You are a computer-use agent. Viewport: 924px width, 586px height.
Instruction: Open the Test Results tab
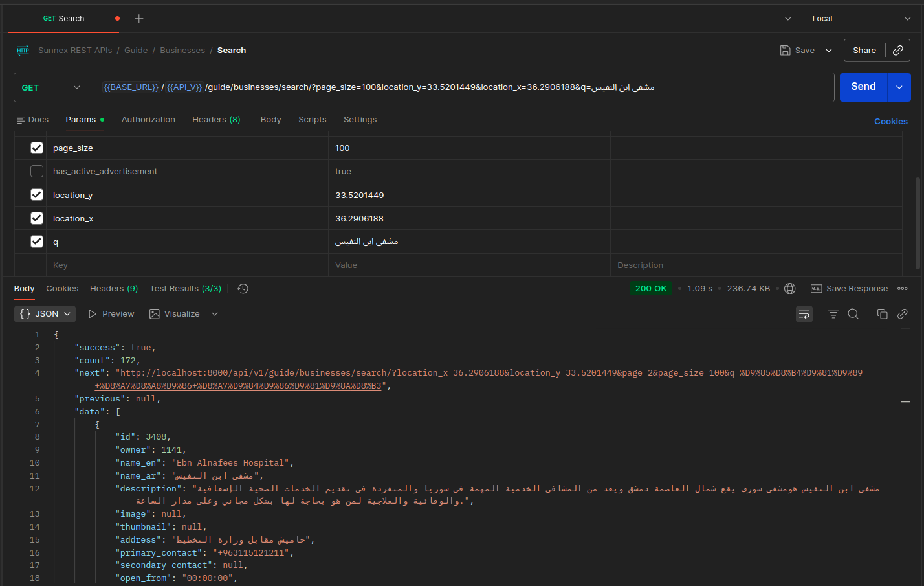tap(185, 289)
